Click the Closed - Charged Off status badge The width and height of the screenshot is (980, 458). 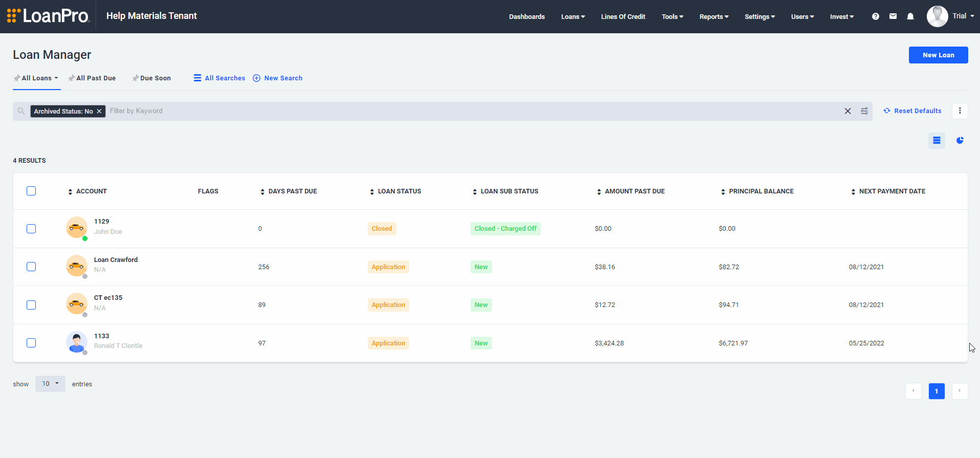[505, 229]
